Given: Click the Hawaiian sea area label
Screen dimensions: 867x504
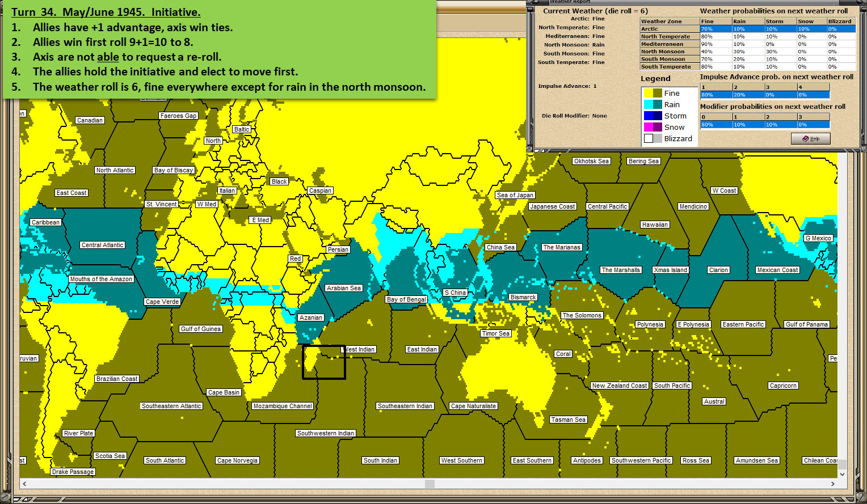Looking at the screenshot, I should pyautogui.click(x=655, y=225).
